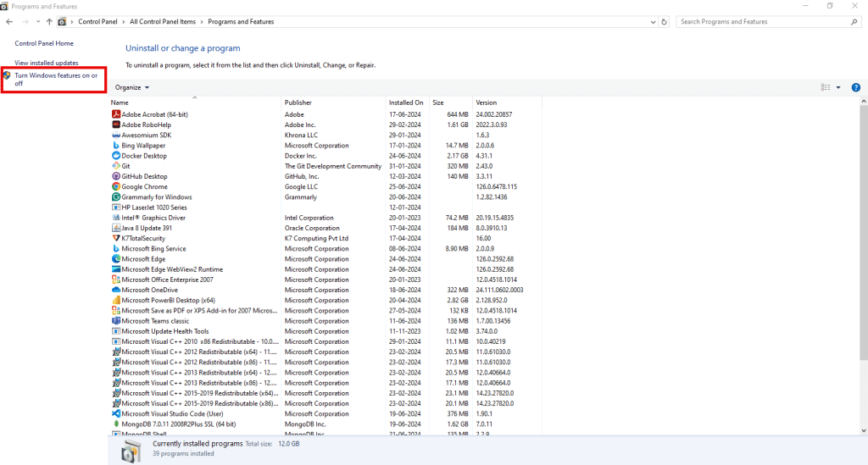Select Microsoft Edge WebView2 Runtime row
The height and width of the screenshot is (465, 868).
325,269
